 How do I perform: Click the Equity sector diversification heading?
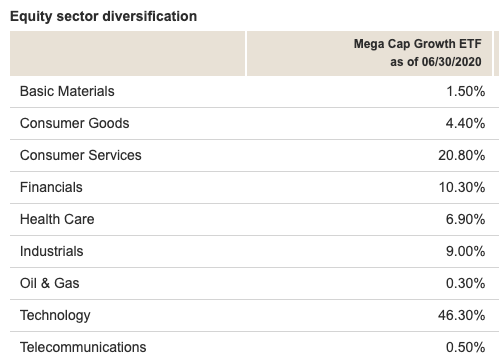pyautogui.click(x=103, y=16)
